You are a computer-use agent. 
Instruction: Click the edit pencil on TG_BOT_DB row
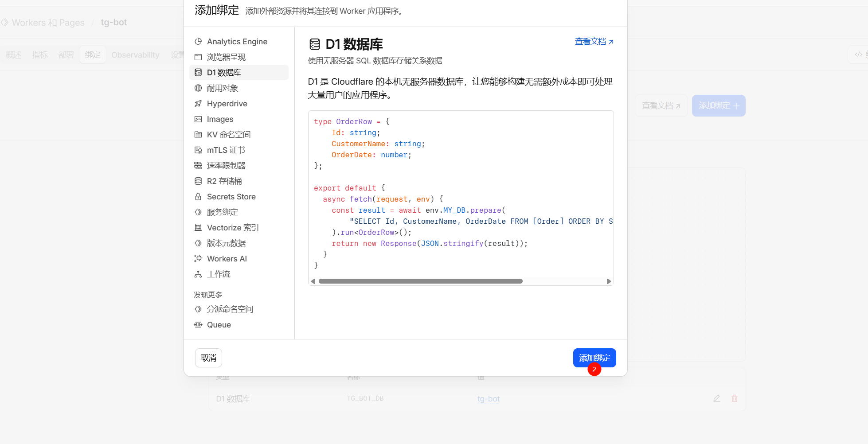(x=716, y=398)
